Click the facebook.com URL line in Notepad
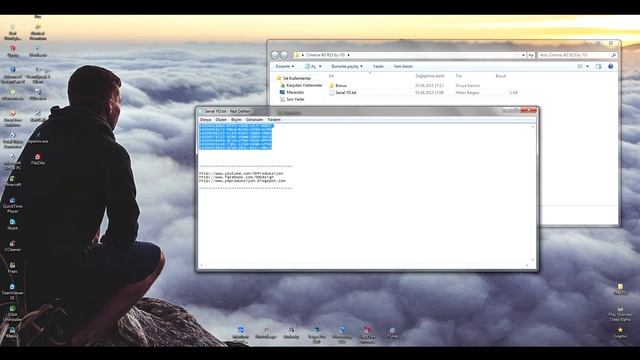Screen dimensions: 640x360 click(236, 177)
